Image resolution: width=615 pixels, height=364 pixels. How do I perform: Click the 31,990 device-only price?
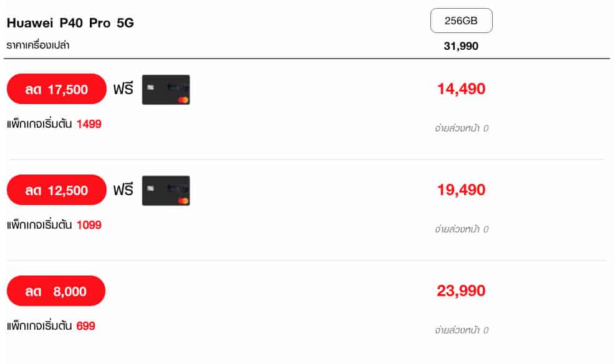[x=461, y=46]
